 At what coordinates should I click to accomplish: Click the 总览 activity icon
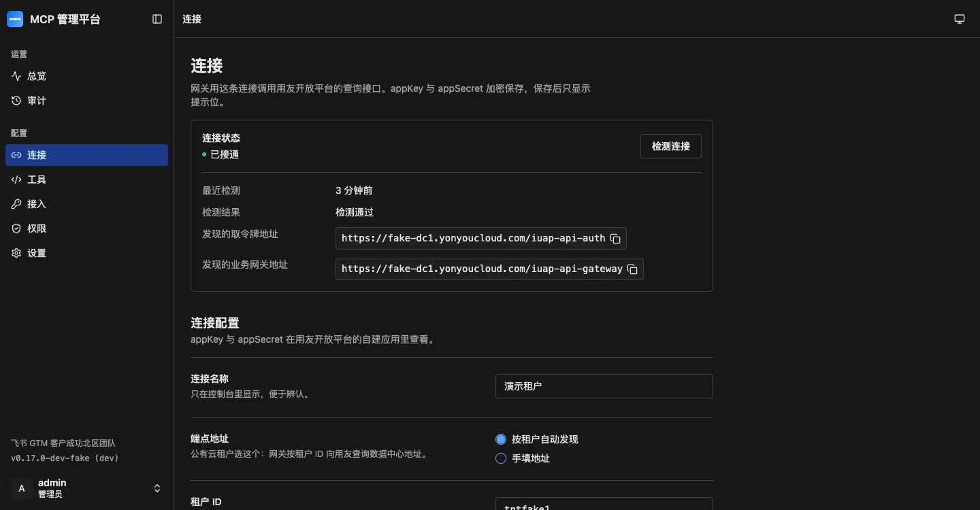coord(17,76)
